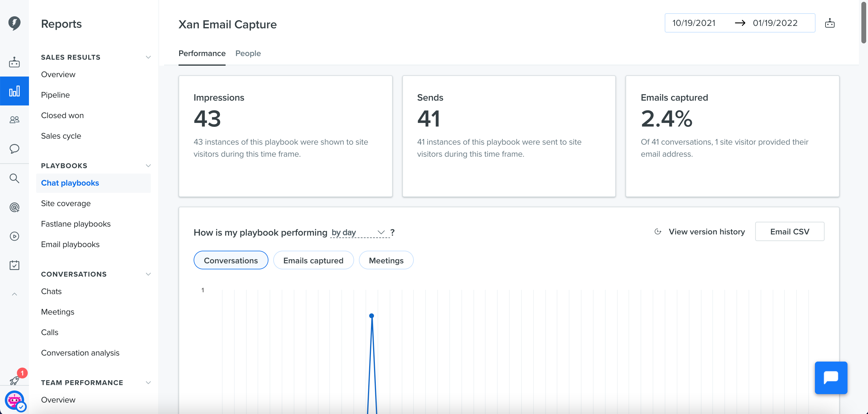Collapse the Sales Results section chevron
868x414 pixels.
click(x=148, y=57)
